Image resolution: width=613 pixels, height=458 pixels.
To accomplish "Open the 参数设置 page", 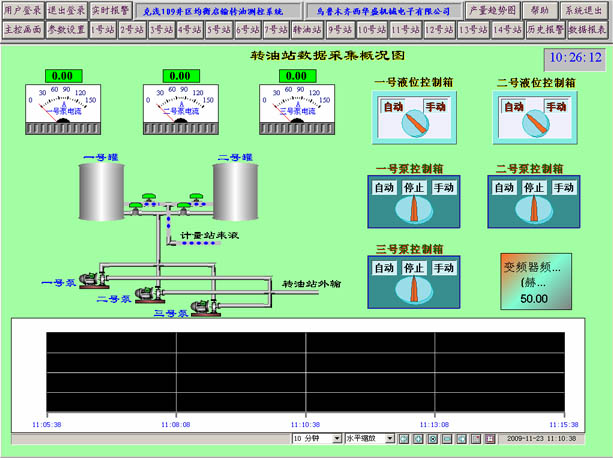I will (x=67, y=30).
